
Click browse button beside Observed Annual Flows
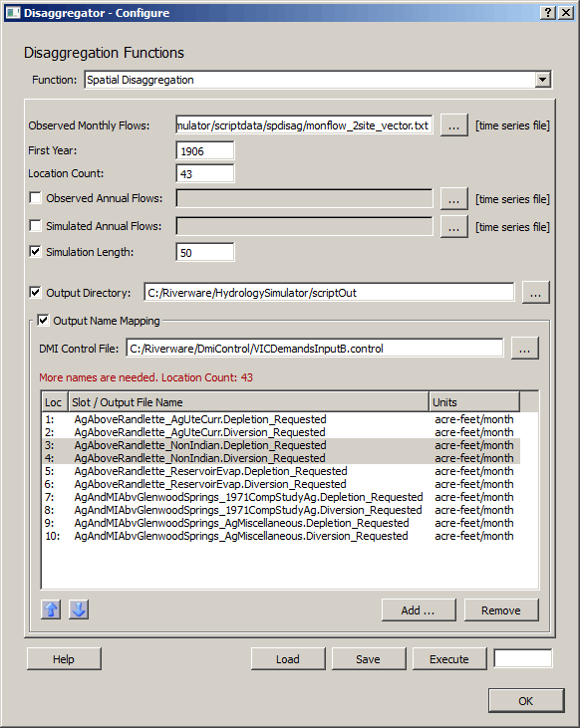454,199
